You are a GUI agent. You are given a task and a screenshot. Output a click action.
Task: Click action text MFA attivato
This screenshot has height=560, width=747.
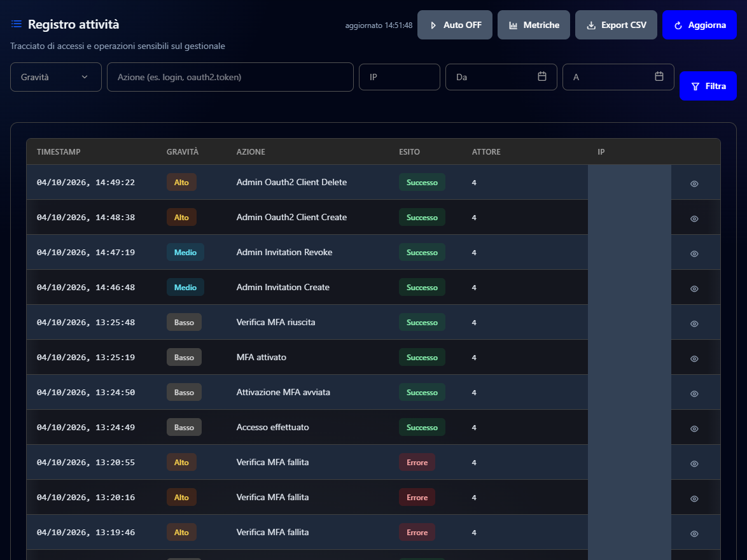(x=262, y=357)
